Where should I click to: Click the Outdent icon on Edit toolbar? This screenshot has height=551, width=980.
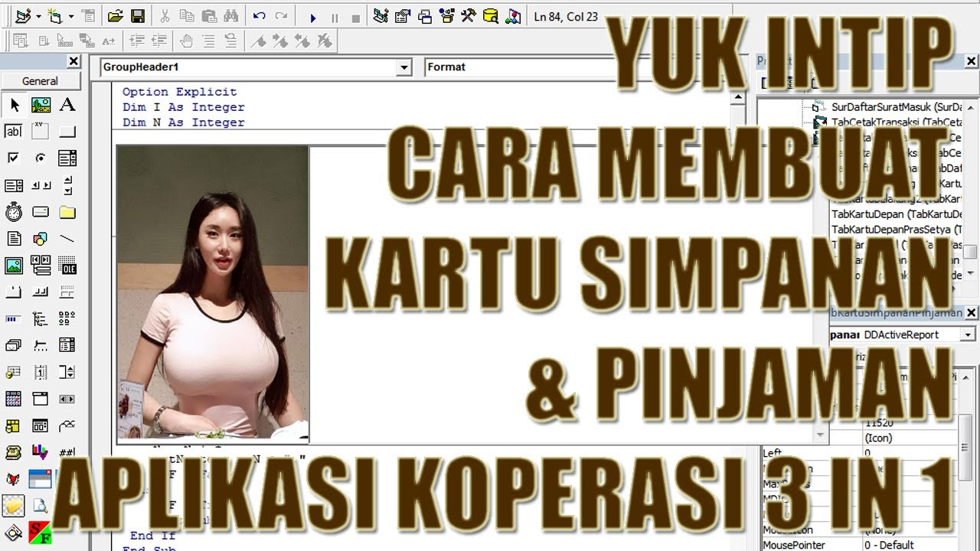tap(158, 41)
